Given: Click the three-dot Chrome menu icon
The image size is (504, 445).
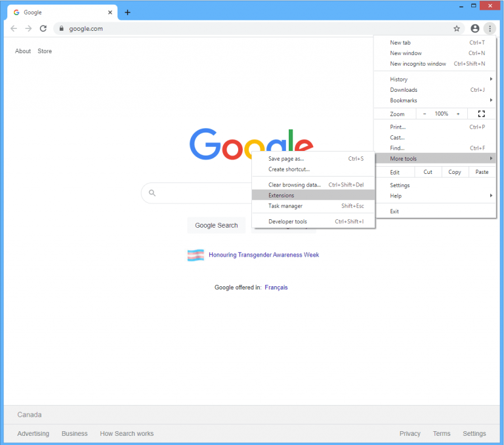Looking at the screenshot, I should pos(490,29).
